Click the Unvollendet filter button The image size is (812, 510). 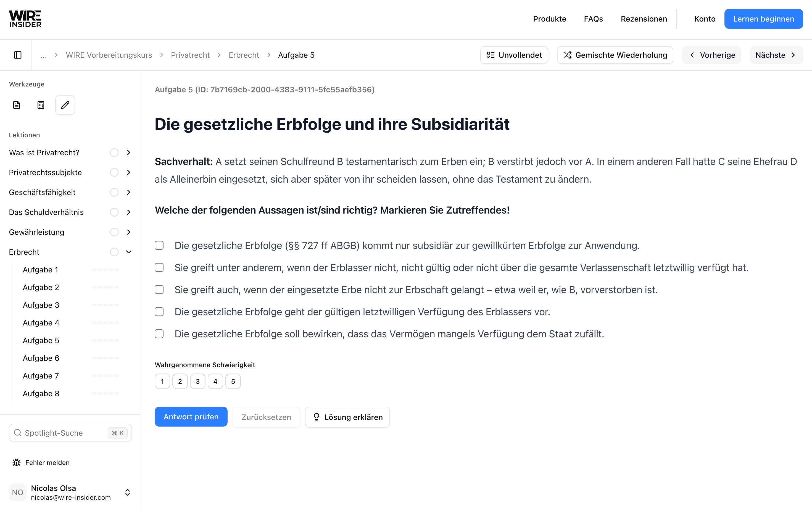(514, 55)
